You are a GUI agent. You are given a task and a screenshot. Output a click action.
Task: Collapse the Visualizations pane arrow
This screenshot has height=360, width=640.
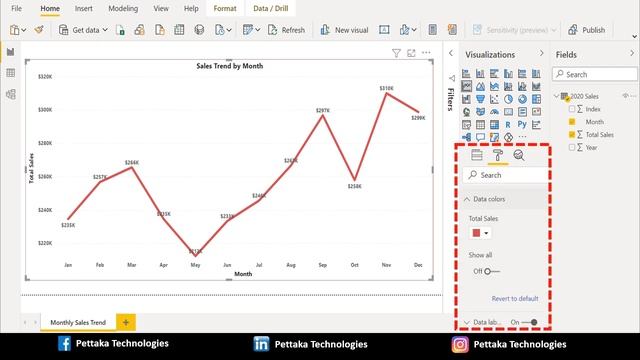click(x=542, y=53)
